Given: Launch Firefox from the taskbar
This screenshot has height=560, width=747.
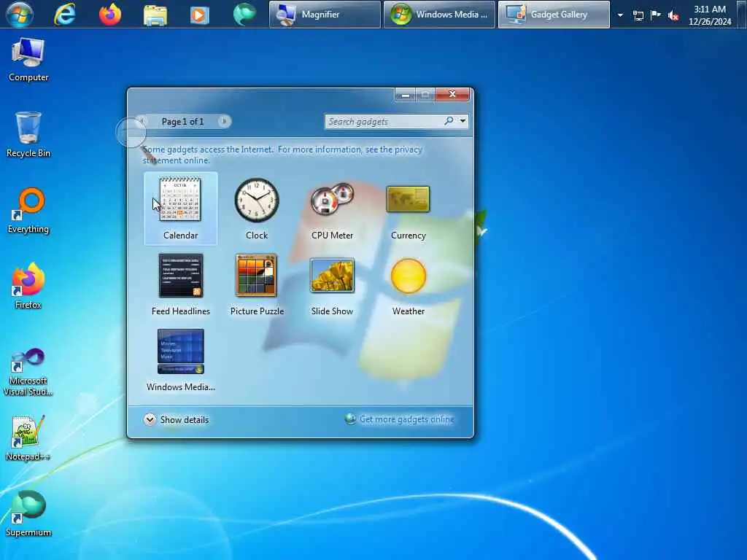Looking at the screenshot, I should click(110, 15).
